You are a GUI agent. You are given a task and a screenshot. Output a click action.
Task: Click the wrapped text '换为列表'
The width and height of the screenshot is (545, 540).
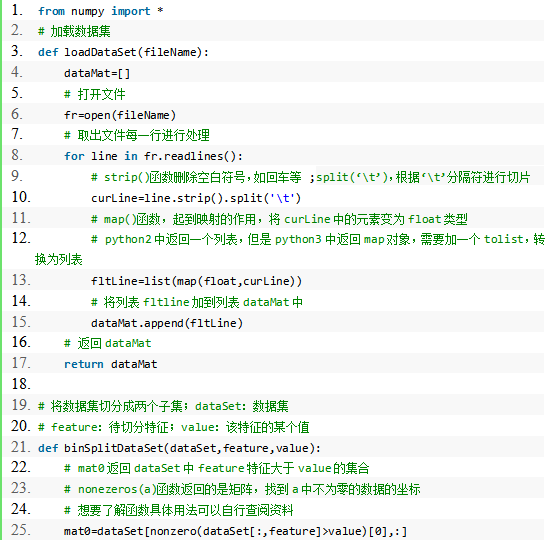click(58, 260)
